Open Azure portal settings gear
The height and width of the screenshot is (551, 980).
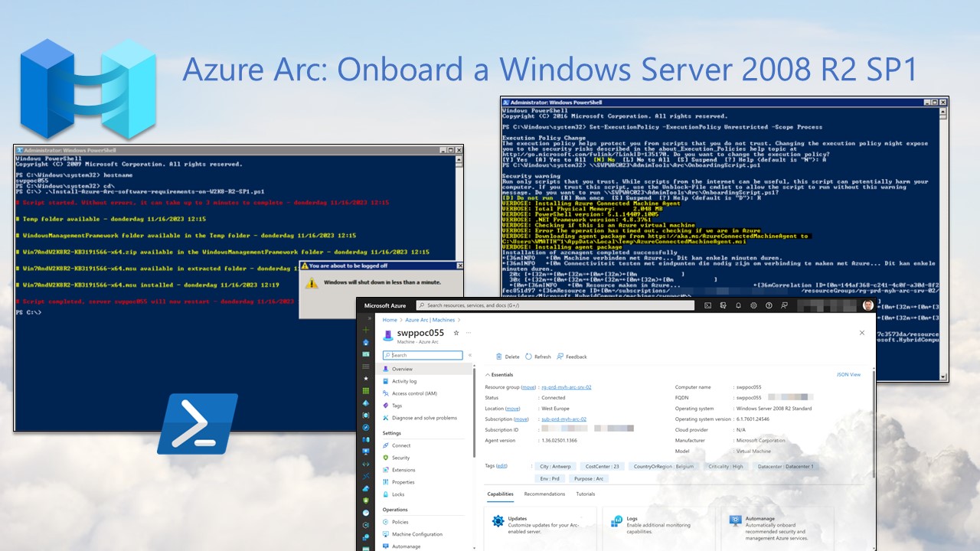coord(754,305)
